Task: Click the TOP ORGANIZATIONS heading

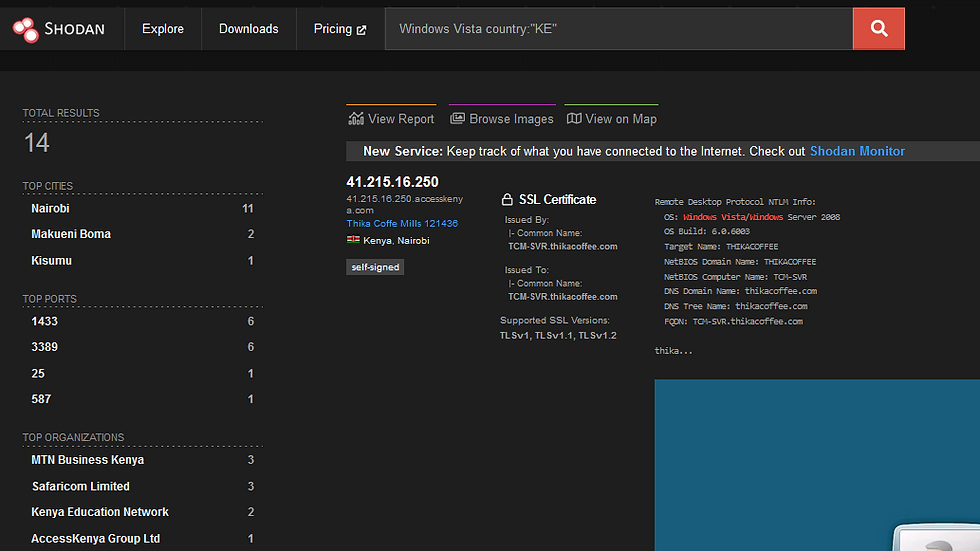Action: point(73,437)
